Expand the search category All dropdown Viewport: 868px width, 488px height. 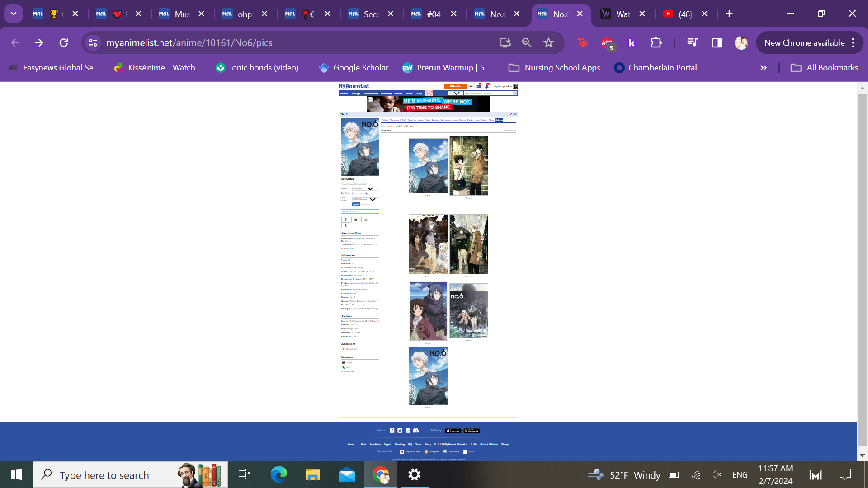click(456, 93)
